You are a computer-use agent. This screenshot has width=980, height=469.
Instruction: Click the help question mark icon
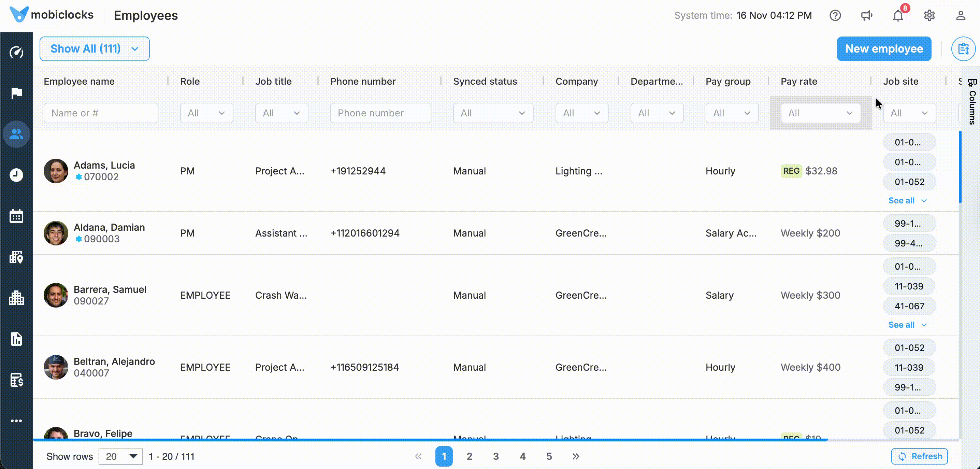coord(835,16)
